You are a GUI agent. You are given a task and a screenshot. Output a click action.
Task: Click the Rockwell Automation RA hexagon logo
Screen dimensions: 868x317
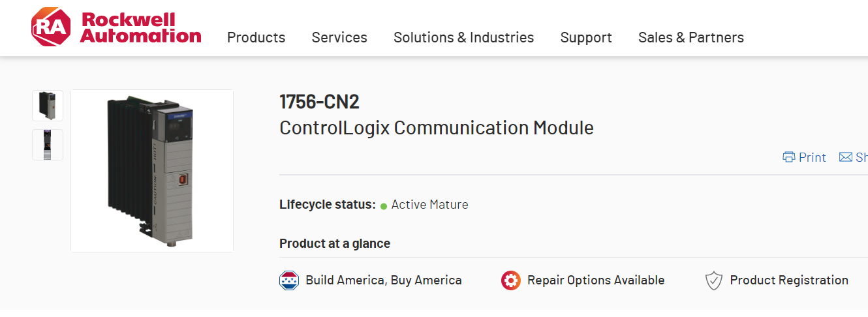tap(50, 27)
